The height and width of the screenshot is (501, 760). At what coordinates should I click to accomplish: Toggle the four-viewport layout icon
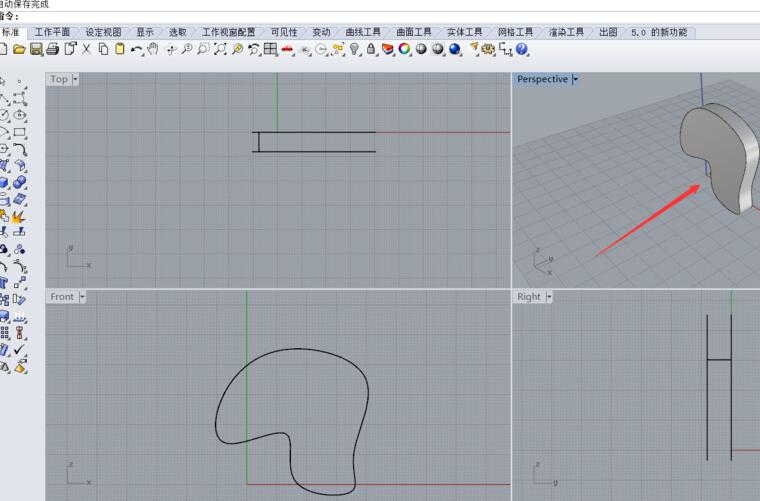(x=270, y=49)
